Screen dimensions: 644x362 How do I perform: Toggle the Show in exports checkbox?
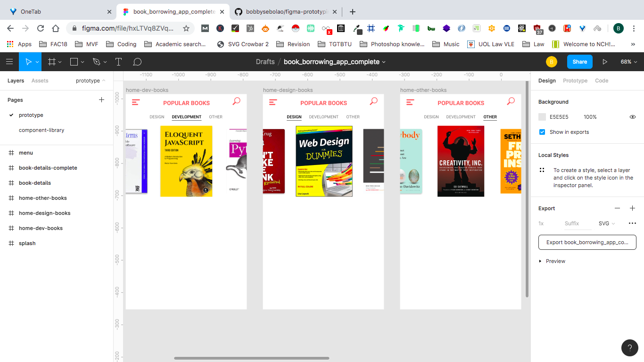(x=542, y=132)
